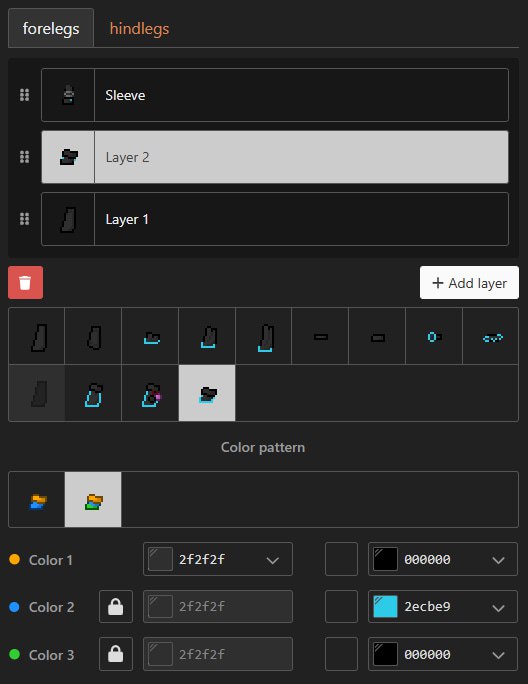The image size is (528, 684).
Task: Open the Color 1 2f2f2f dropdown
Action: coord(218,559)
